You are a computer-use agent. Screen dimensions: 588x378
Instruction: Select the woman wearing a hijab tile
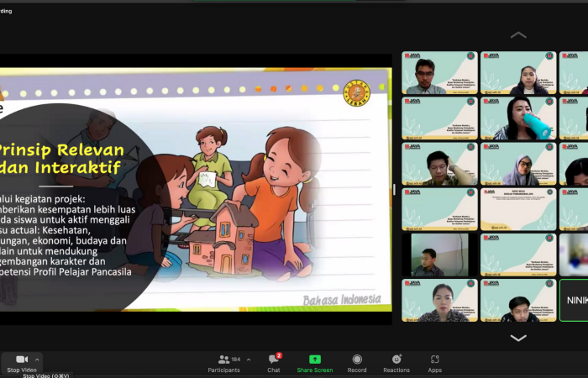point(518,164)
